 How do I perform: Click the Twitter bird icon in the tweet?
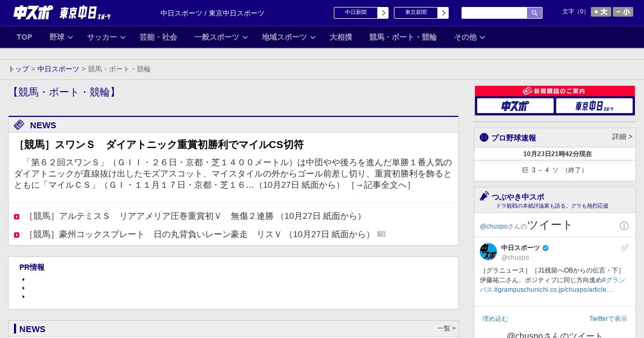pyautogui.click(x=625, y=247)
